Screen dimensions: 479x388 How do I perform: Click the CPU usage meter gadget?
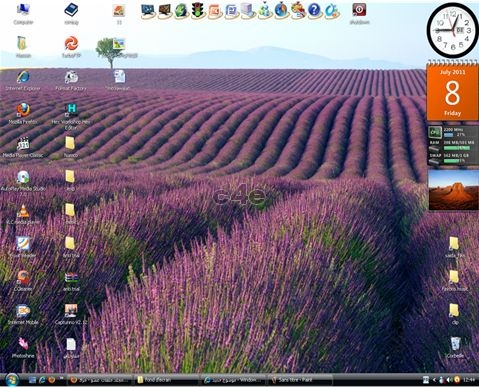tap(453, 145)
